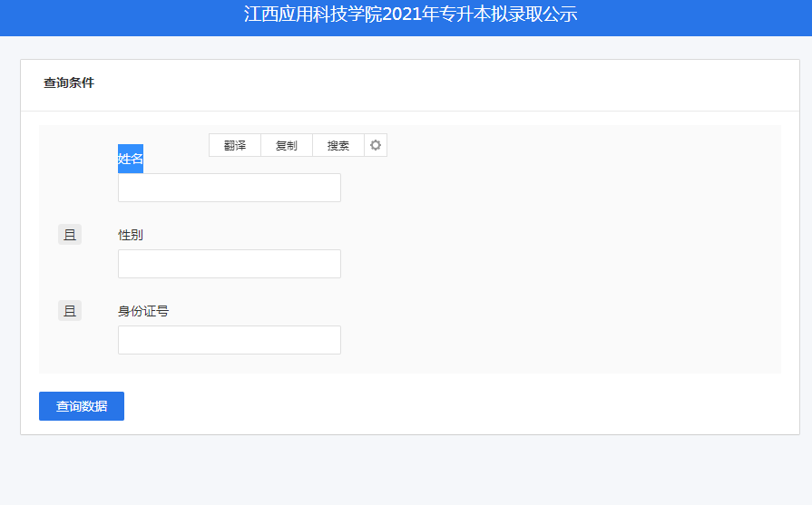Click the 且 badge beside 性别

pyautogui.click(x=70, y=235)
